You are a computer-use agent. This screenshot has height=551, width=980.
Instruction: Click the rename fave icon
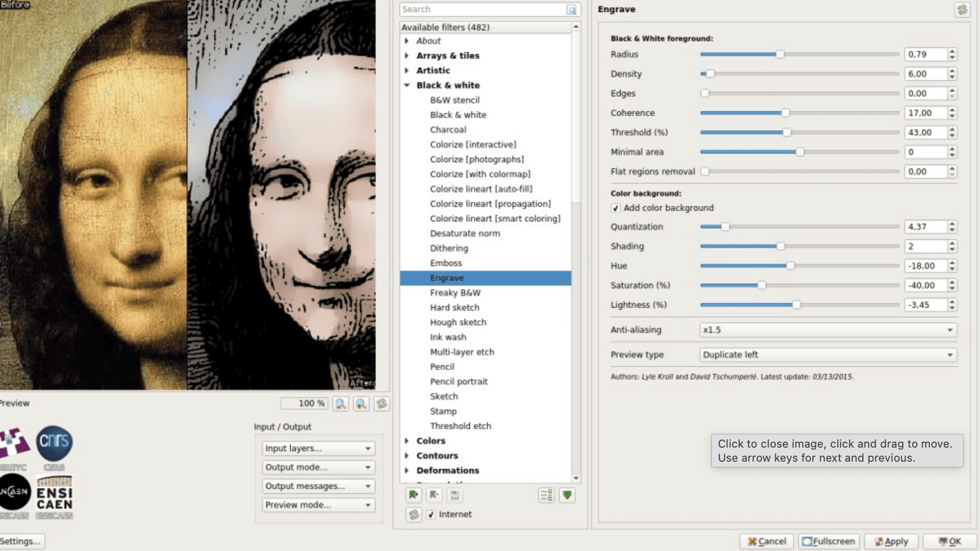(x=454, y=495)
